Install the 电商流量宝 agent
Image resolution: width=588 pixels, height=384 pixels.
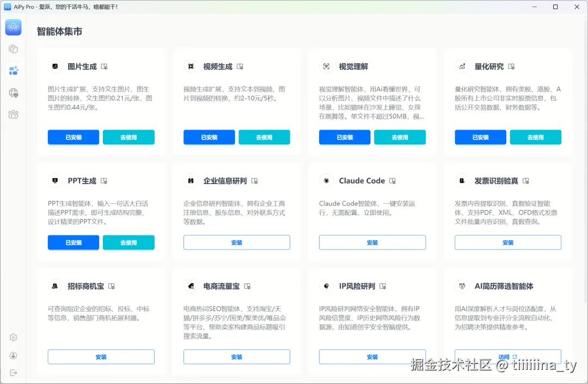click(x=237, y=357)
